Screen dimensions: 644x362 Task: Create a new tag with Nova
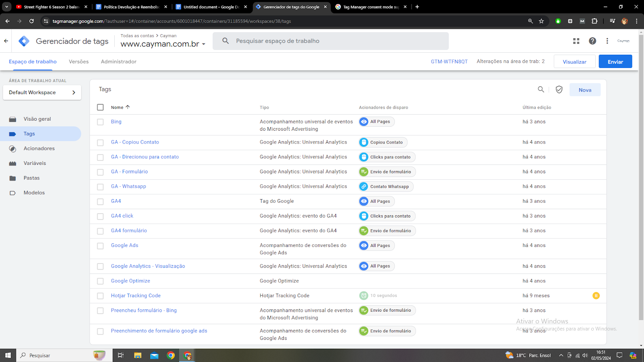(585, 90)
